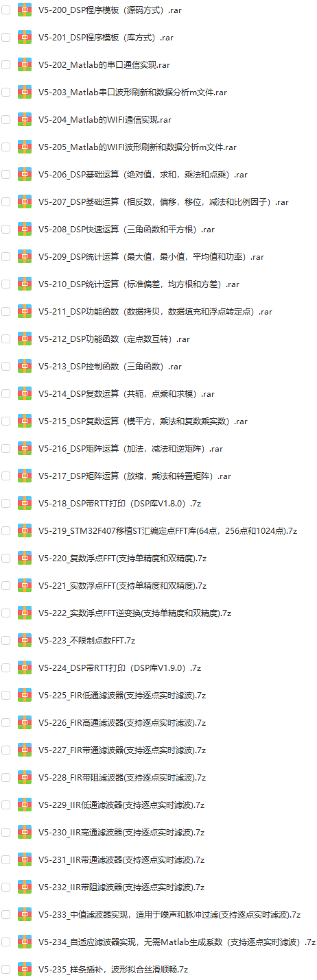Open V5-234_自适应滤波器实现 file link
Viewport: 317px width, 980px height.
coord(177,942)
